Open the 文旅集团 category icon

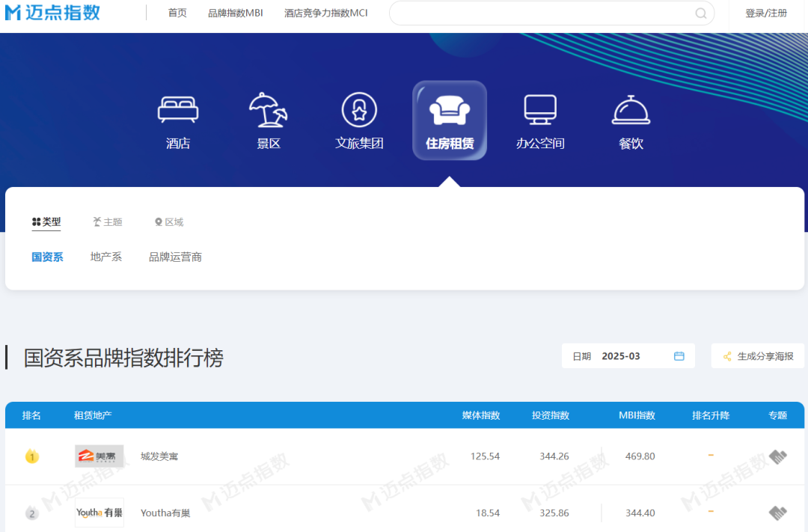coord(359,111)
